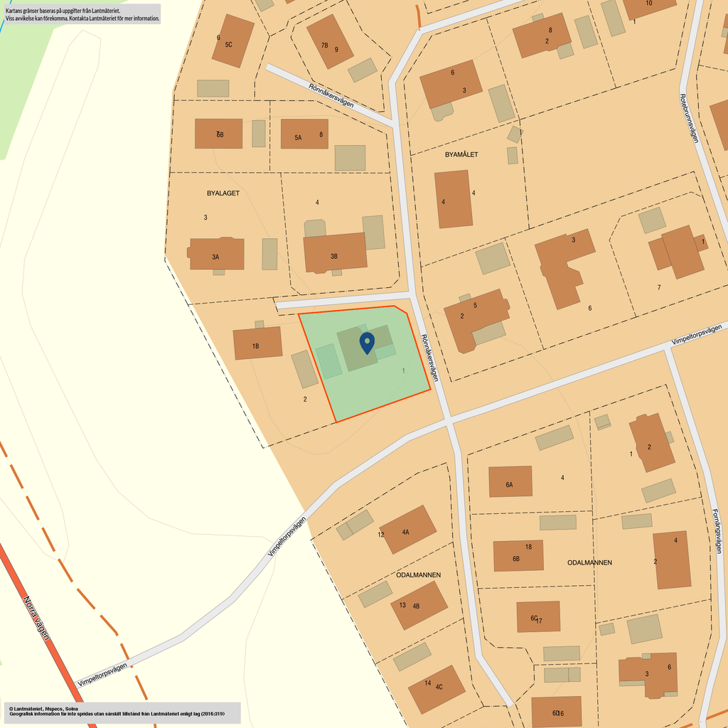The height and width of the screenshot is (728, 728).
Task: Click the Norra vägen road label
Action: (x=37, y=618)
